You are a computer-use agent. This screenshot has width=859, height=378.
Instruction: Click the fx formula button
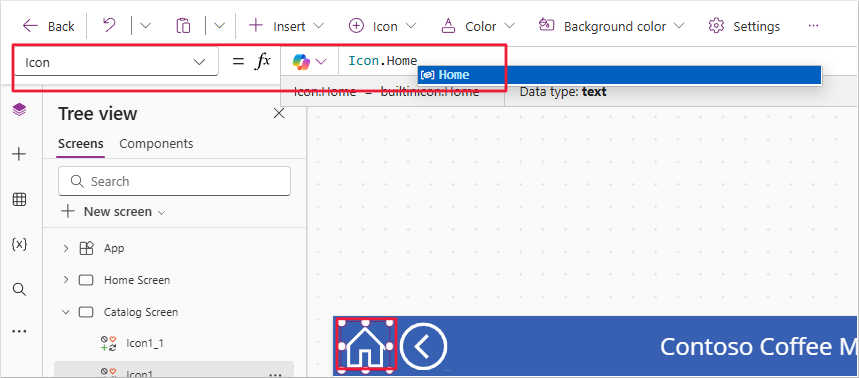coord(262,61)
